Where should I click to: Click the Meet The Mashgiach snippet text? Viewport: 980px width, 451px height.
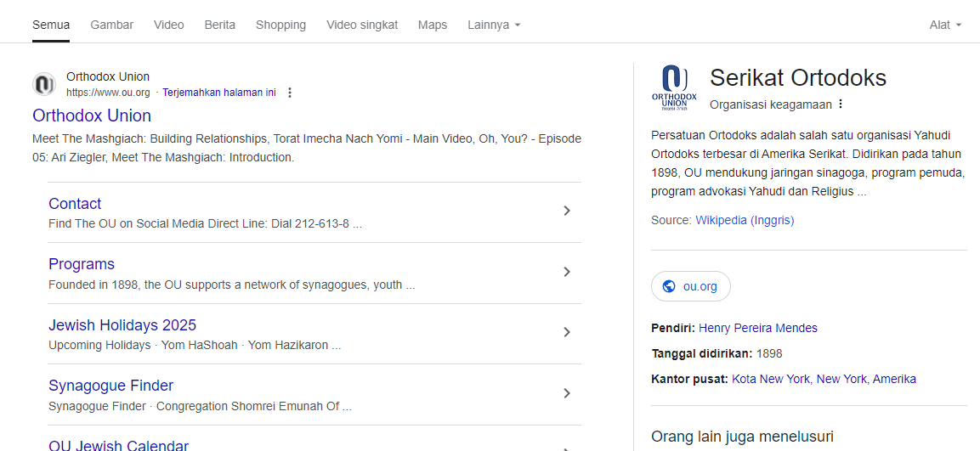[x=307, y=148]
